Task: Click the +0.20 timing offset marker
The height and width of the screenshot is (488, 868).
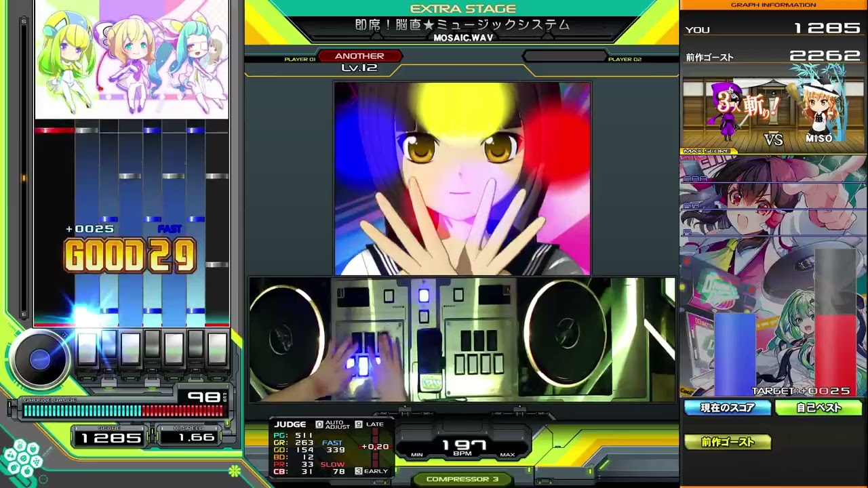Action: pos(376,447)
